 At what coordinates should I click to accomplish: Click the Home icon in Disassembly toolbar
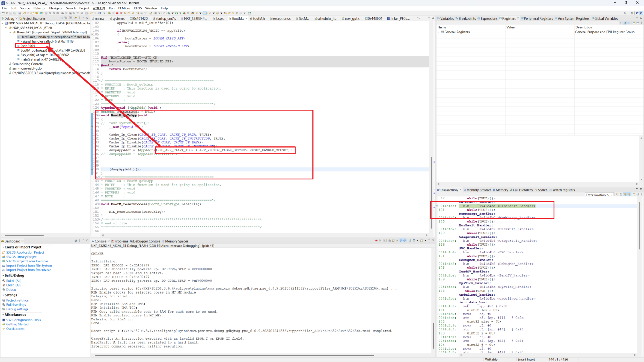[621, 195]
